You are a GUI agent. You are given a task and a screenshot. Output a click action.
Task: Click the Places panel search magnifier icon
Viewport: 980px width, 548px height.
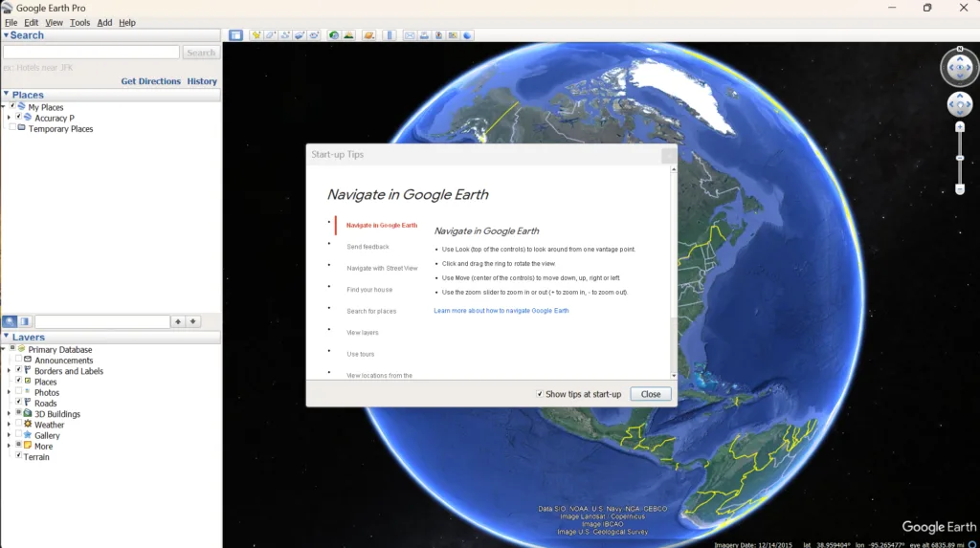pyautogui.click(x=10, y=321)
